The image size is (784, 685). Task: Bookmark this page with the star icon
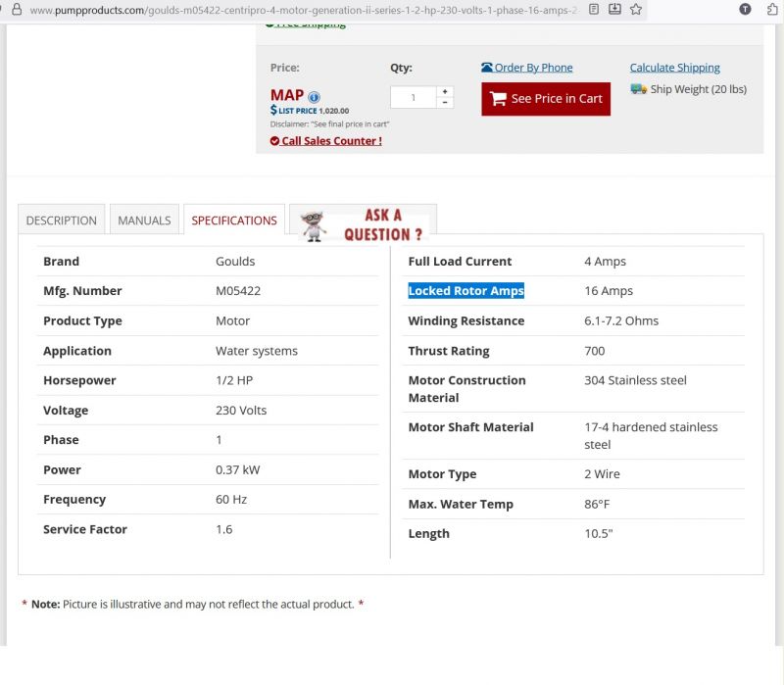click(x=636, y=9)
